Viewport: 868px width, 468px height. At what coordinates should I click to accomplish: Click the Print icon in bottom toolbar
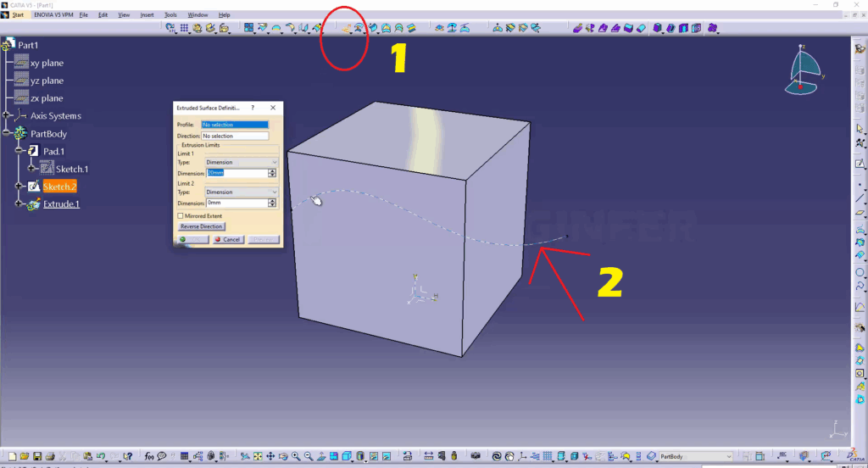50,456
